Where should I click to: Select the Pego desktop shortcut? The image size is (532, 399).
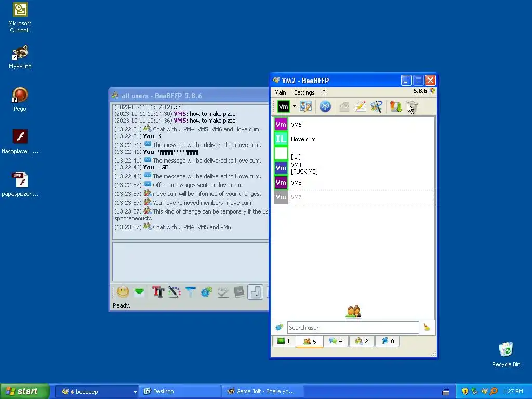[x=20, y=99]
